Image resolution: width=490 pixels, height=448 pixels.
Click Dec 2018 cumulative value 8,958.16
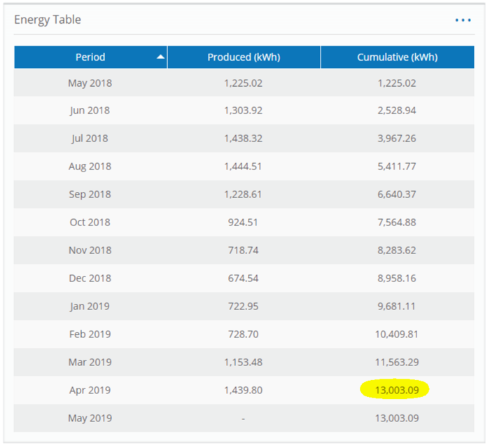[x=396, y=279]
